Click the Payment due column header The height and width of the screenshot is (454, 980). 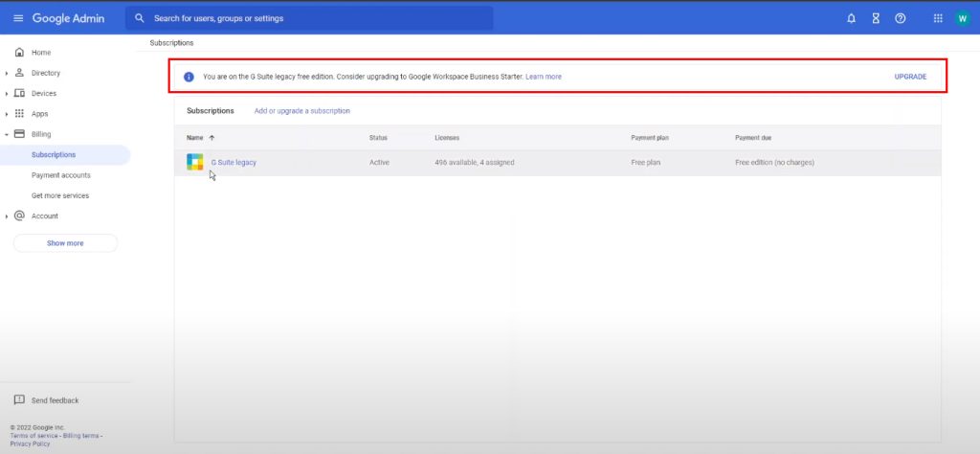754,138
